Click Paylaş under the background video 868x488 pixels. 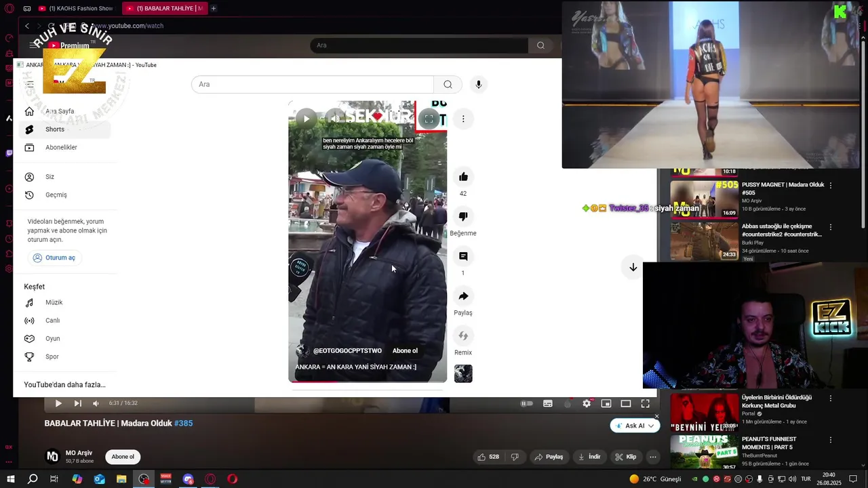pos(549,457)
